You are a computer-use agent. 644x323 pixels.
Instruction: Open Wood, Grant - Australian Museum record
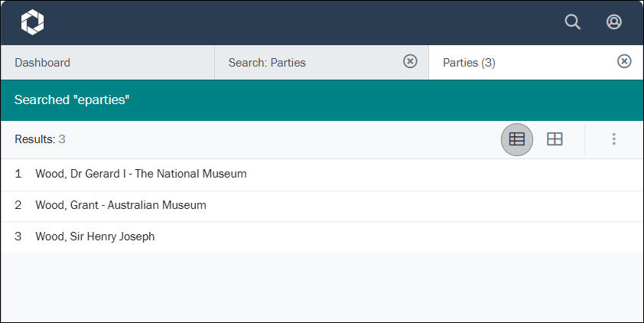[x=121, y=205]
